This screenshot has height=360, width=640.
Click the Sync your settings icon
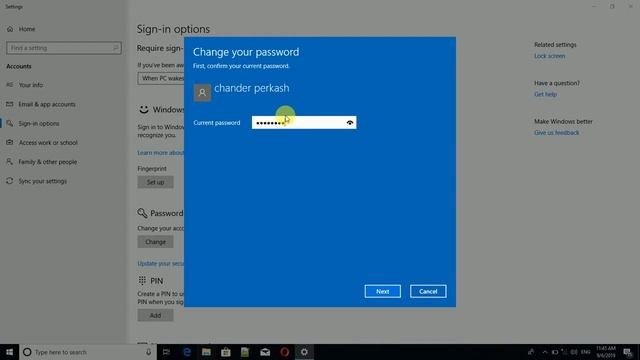[x=10, y=181]
